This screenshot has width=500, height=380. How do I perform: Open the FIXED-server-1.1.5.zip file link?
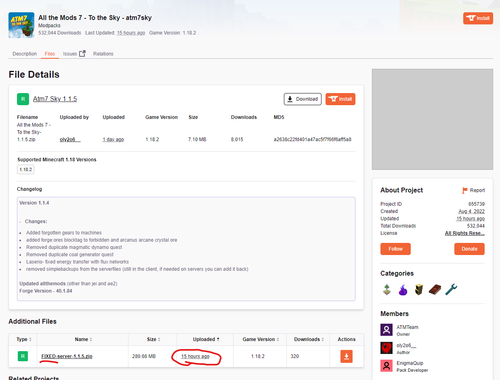tap(67, 356)
